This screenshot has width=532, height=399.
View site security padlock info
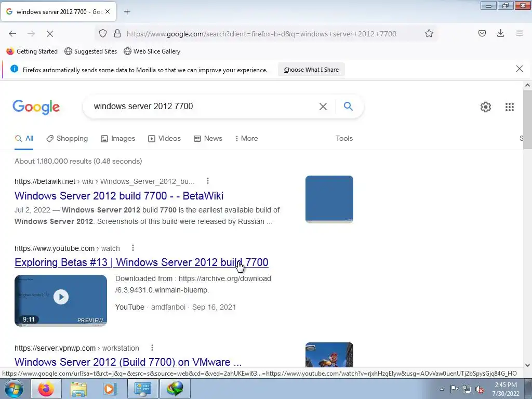(x=117, y=33)
